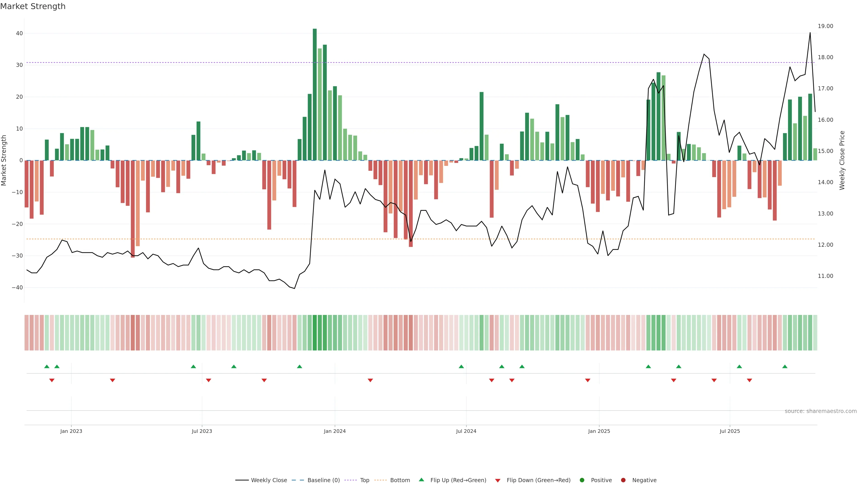This screenshot has width=868, height=488.
Task: Click the earliest green flip-up triangle marker
Action: pyautogui.click(x=47, y=366)
